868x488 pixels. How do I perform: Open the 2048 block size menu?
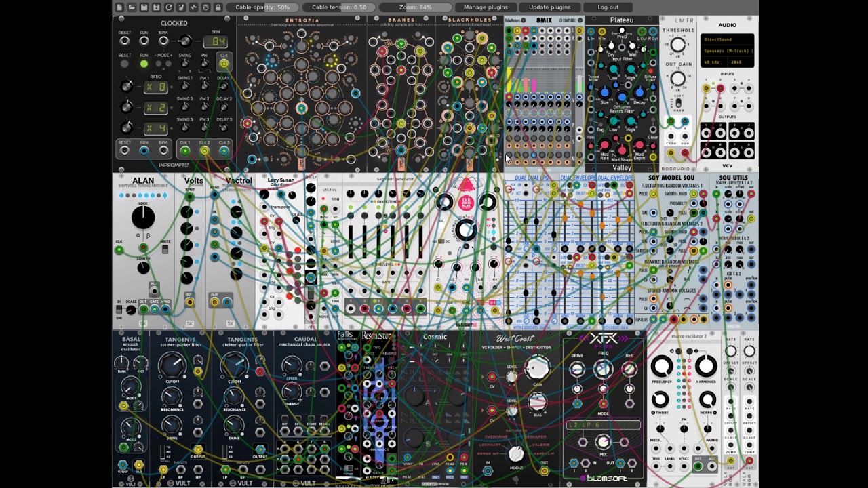click(x=739, y=62)
